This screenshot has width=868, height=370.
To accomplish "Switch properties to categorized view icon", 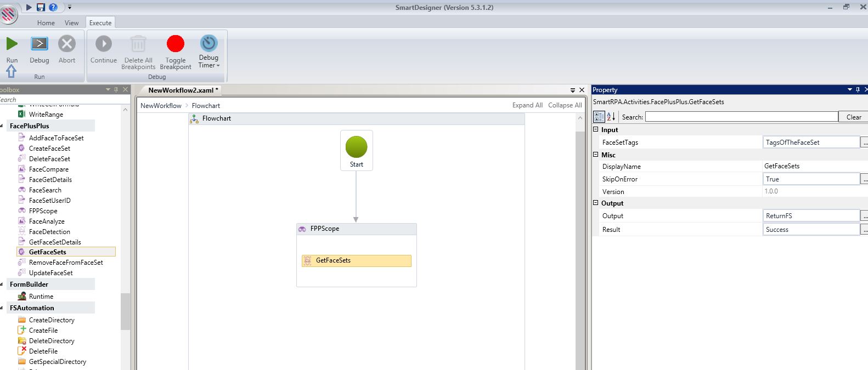I will (599, 117).
